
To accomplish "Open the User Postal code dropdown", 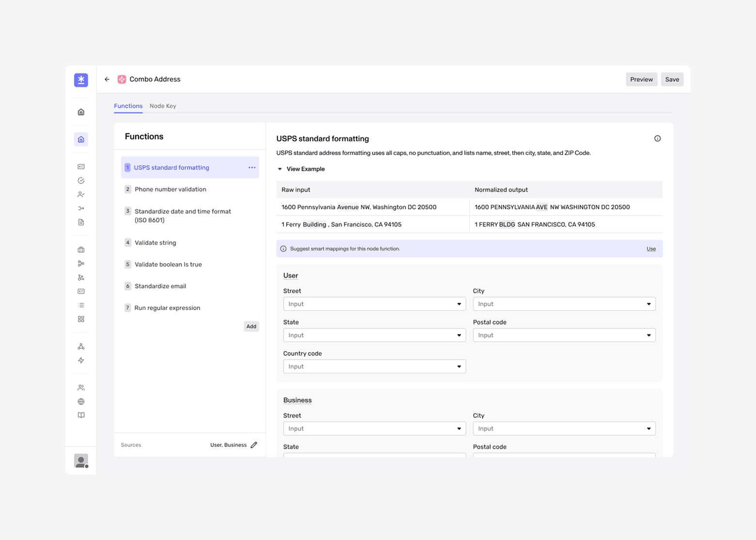I will [564, 335].
